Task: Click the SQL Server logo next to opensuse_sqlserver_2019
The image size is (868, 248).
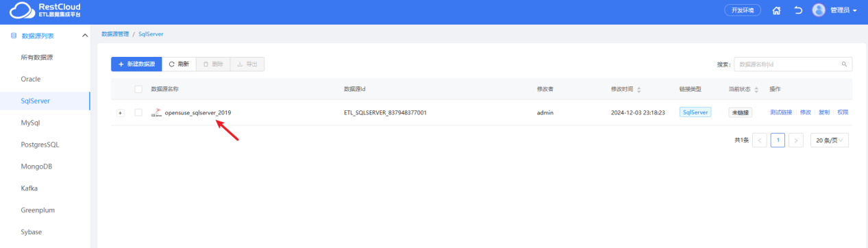Action: [157, 112]
